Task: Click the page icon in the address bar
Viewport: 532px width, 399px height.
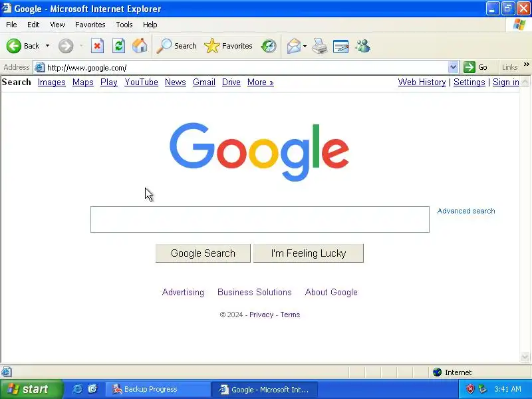Action: pyautogui.click(x=40, y=68)
